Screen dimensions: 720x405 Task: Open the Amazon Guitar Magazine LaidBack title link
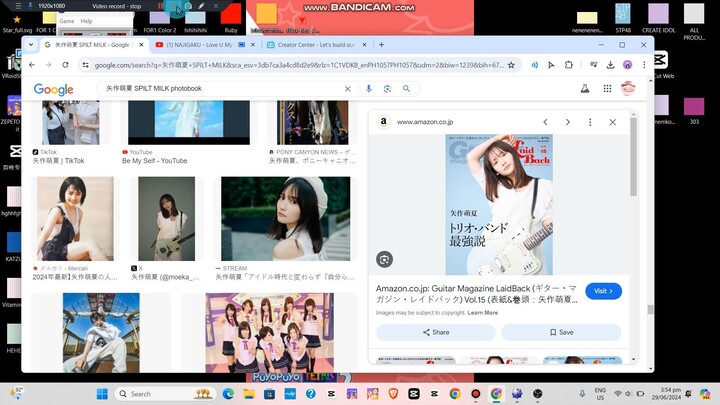click(477, 294)
